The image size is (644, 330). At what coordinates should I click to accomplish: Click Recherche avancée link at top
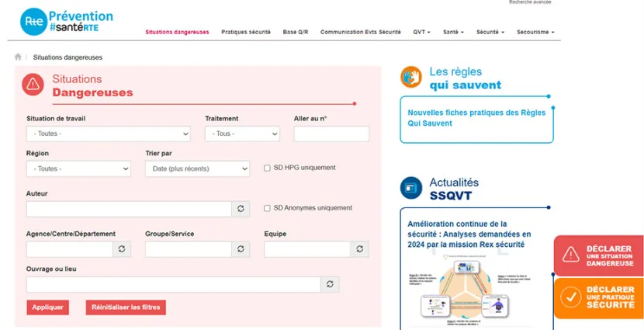530,2
